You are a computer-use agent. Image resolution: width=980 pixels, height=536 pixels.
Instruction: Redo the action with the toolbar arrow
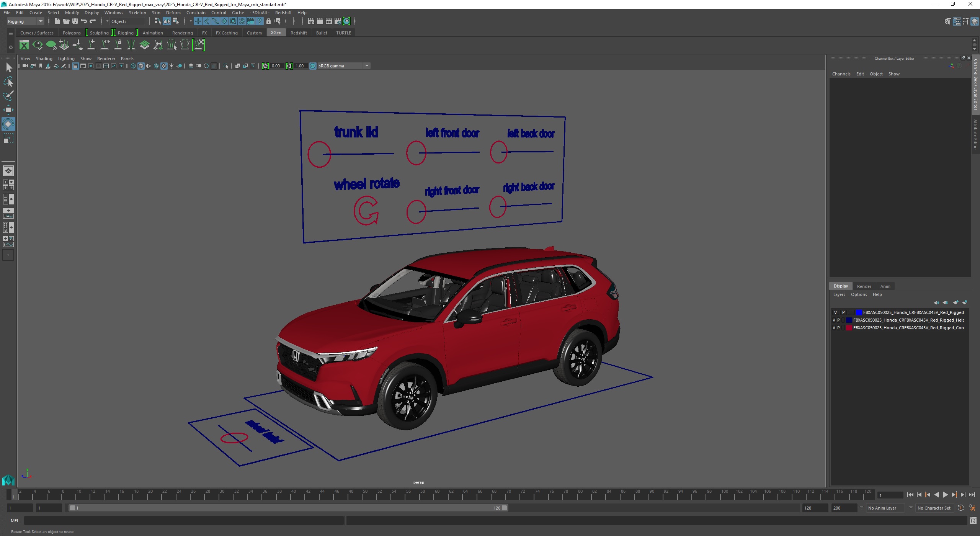click(93, 21)
